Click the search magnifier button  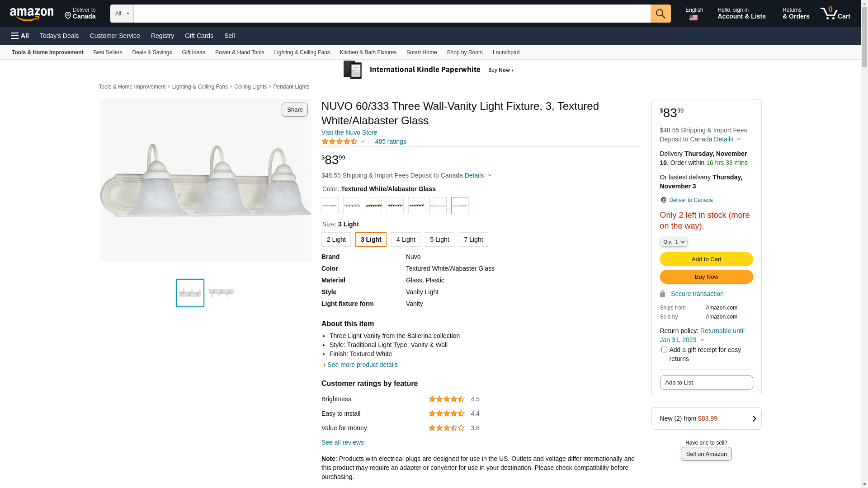pos(660,14)
